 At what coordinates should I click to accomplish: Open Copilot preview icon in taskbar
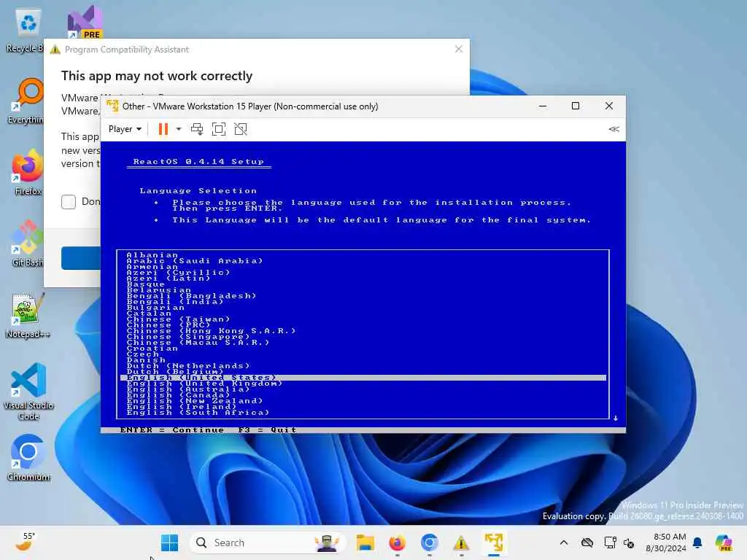point(724,542)
